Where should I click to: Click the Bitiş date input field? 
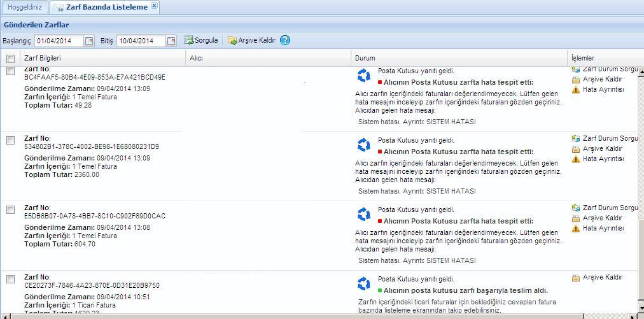pos(141,41)
